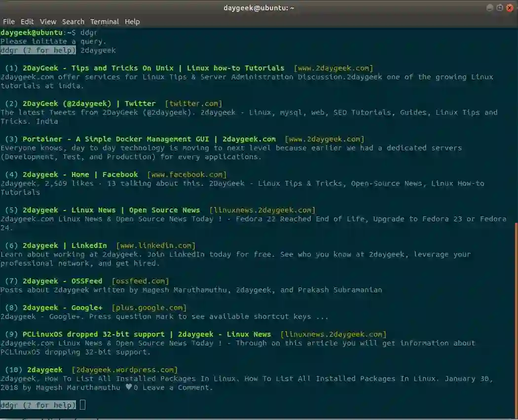Click the first result URL [www.2daygeek.com]
This screenshot has height=420, width=518.
[x=333, y=68]
